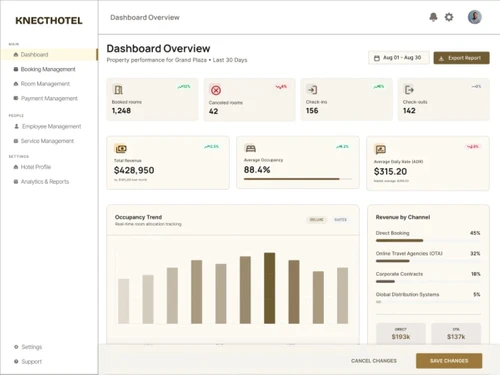Click Cancel Changes
This screenshot has height=375, width=500.
pos(374,361)
